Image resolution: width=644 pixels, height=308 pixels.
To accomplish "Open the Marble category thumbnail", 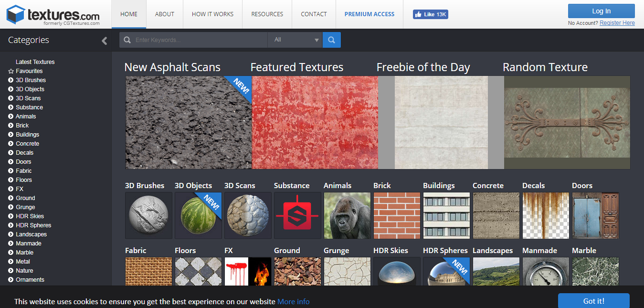I will [x=595, y=271].
